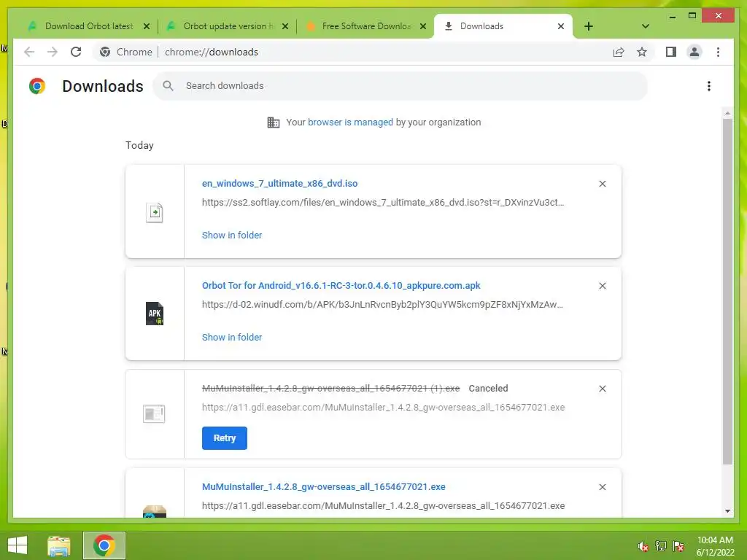Click the winudf.com APK source URL
Screen dimensions: 747x560
[x=382, y=305]
